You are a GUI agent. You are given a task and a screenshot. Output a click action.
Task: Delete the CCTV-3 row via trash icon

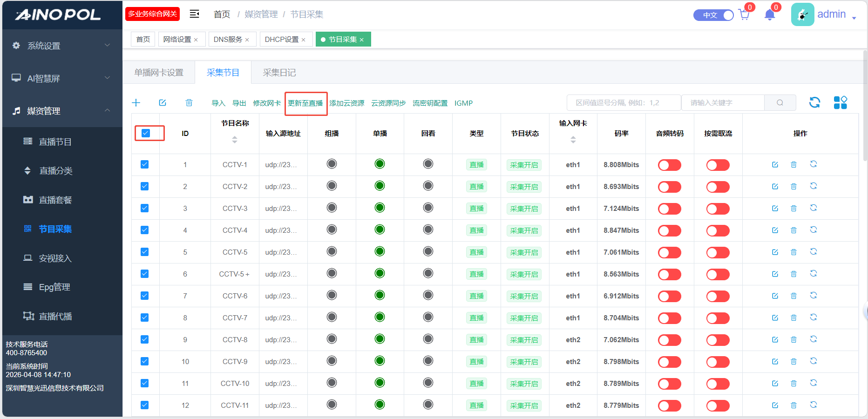pyautogui.click(x=793, y=209)
